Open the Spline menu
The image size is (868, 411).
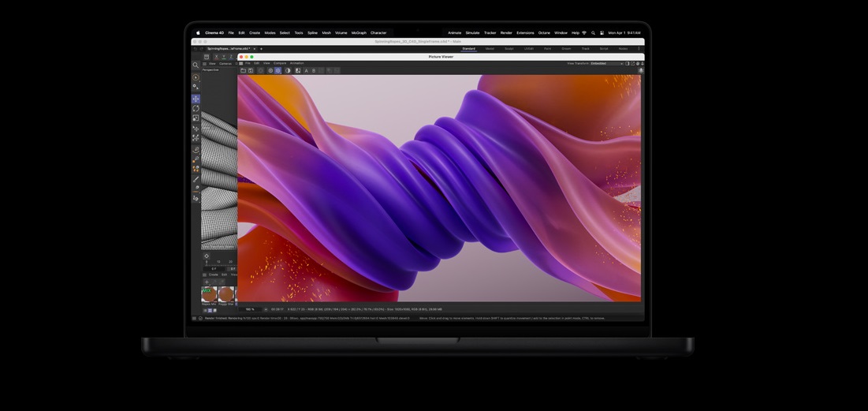point(313,32)
